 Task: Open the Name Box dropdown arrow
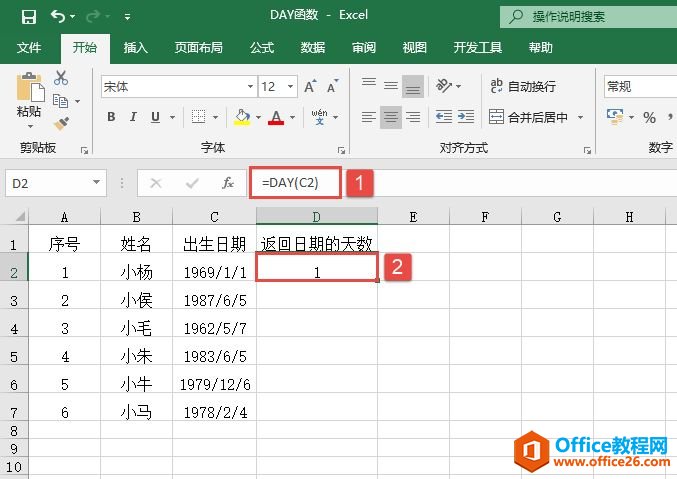(97, 183)
